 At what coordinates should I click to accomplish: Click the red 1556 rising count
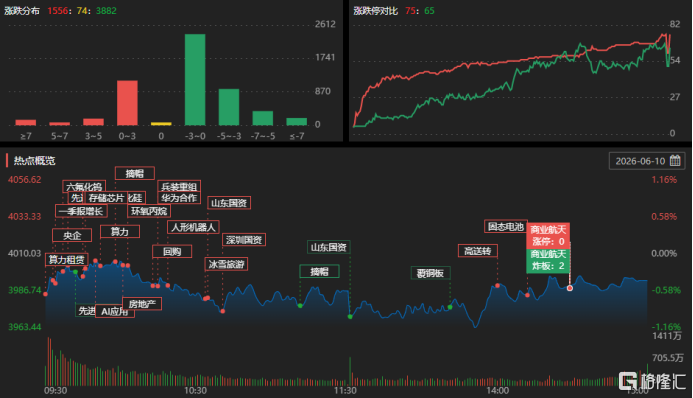[57, 11]
